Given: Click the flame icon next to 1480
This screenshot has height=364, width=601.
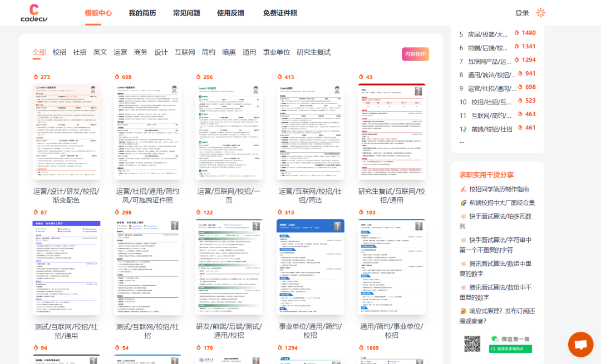Looking at the screenshot, I should [x=516, y=33].
